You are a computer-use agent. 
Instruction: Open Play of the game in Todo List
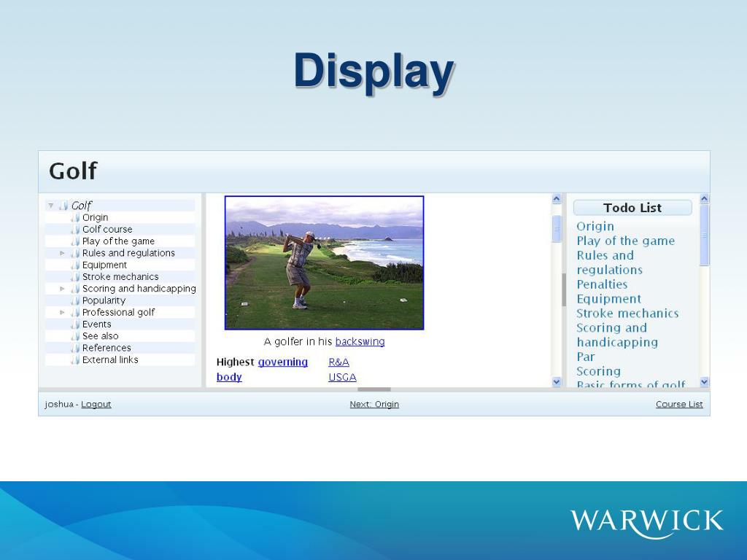(625, 241)
